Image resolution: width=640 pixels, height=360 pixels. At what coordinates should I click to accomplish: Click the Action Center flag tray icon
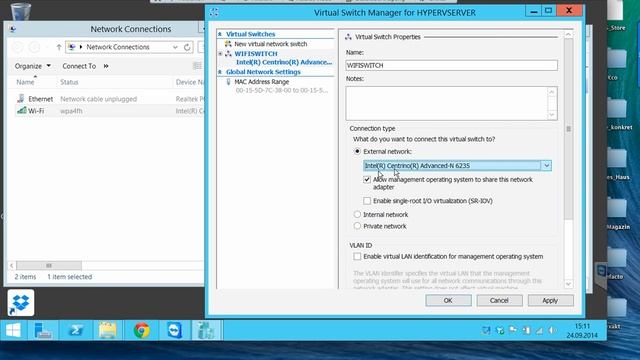click(513, 330)
